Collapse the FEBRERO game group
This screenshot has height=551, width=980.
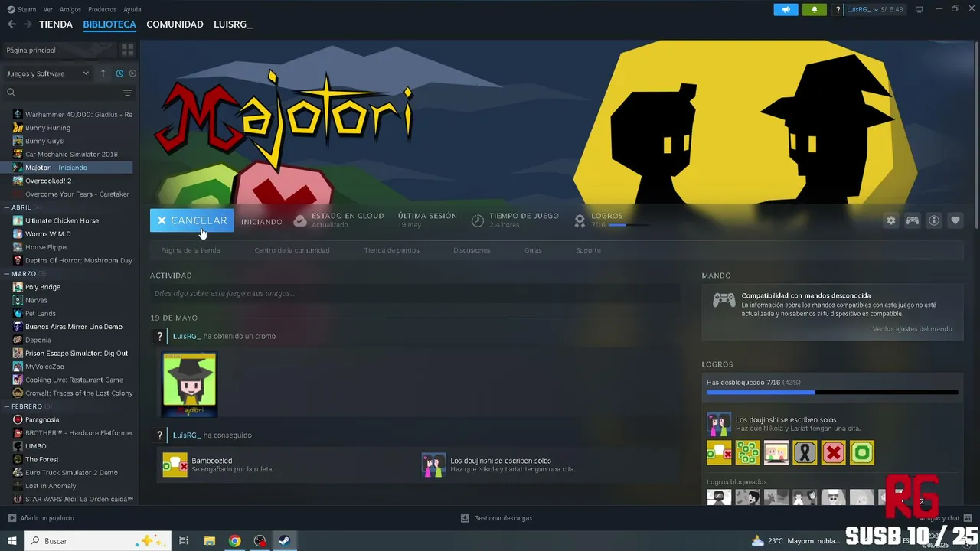pyautogui.click(x=28, y=406)
